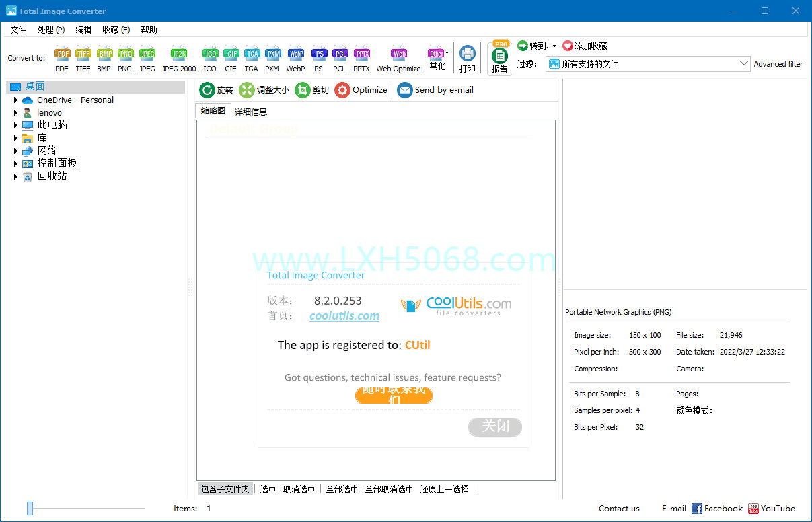
Task: Click the Advanced filter link
Action: tap(778, 64)
